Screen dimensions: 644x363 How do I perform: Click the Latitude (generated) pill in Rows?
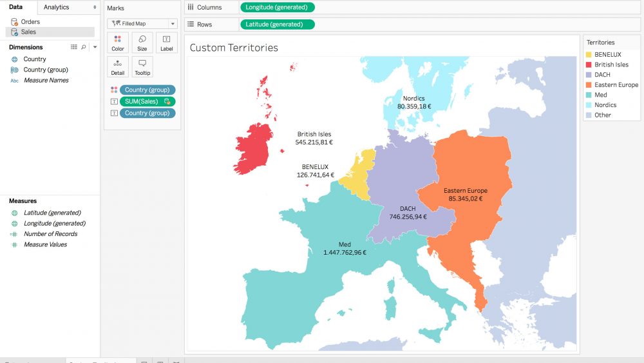(x=276, y=25)
